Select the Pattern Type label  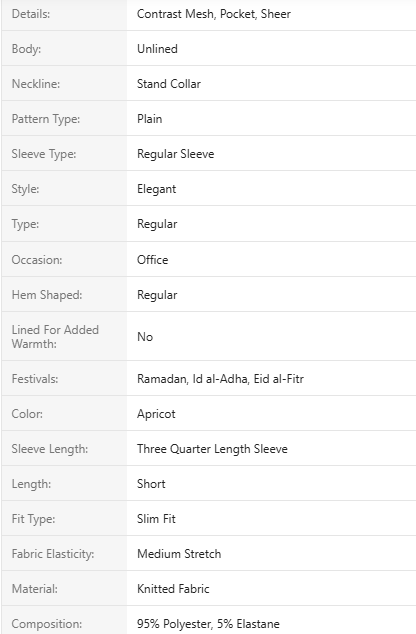[46, 119]
